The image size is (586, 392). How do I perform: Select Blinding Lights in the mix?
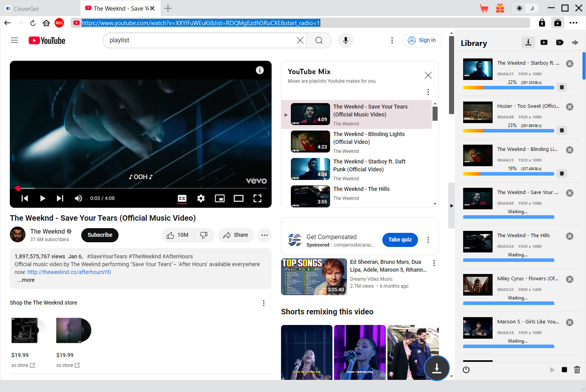point(356,142)
